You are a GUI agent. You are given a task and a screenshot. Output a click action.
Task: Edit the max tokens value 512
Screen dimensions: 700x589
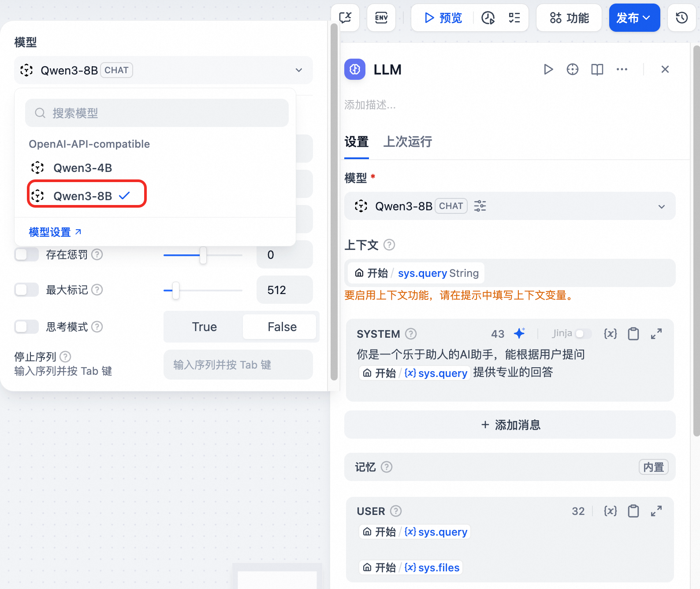[285, 290]
